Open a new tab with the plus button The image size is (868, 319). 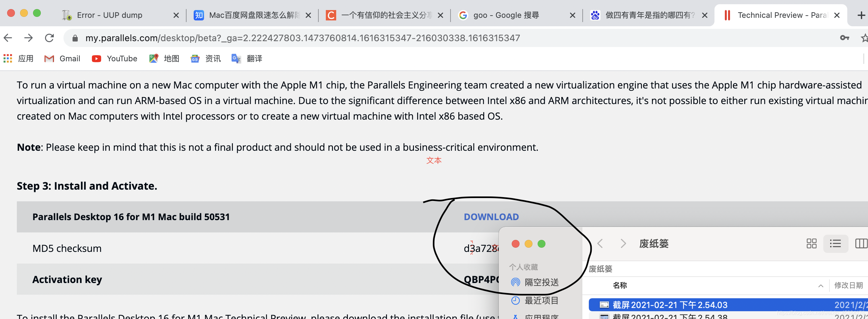861,15
